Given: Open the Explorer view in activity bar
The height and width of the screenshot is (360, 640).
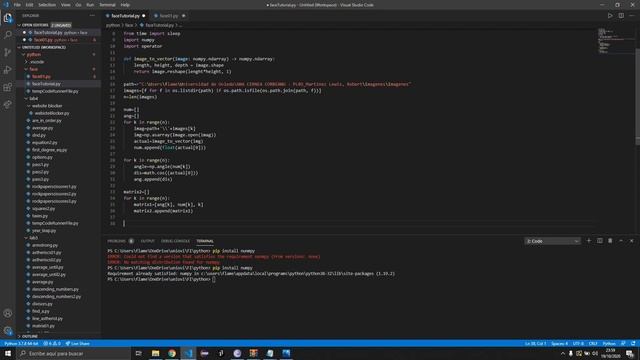Looking at the screenshot, I should [x=8, y=18].
